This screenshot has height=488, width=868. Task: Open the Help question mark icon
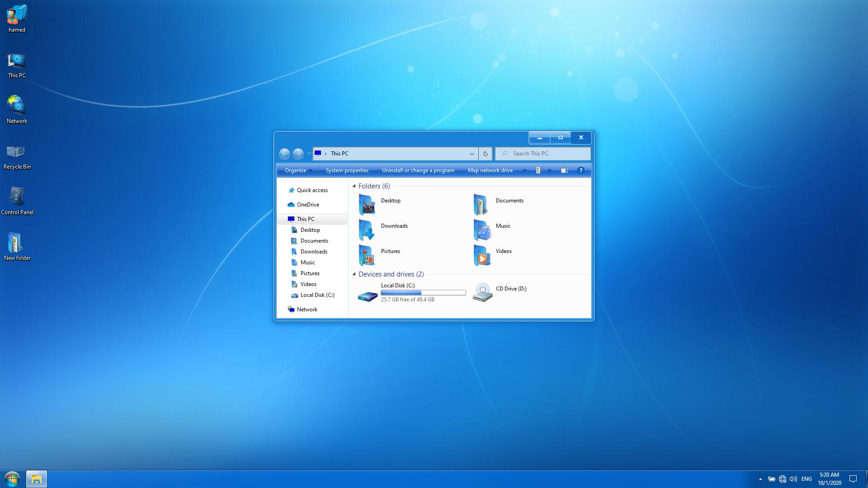point(581,170)
